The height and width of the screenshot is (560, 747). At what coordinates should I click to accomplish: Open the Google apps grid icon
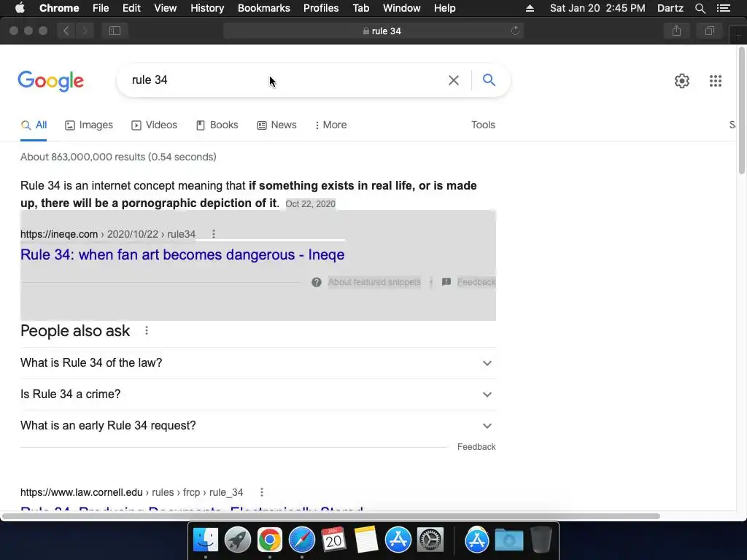(x=715, y=81)
